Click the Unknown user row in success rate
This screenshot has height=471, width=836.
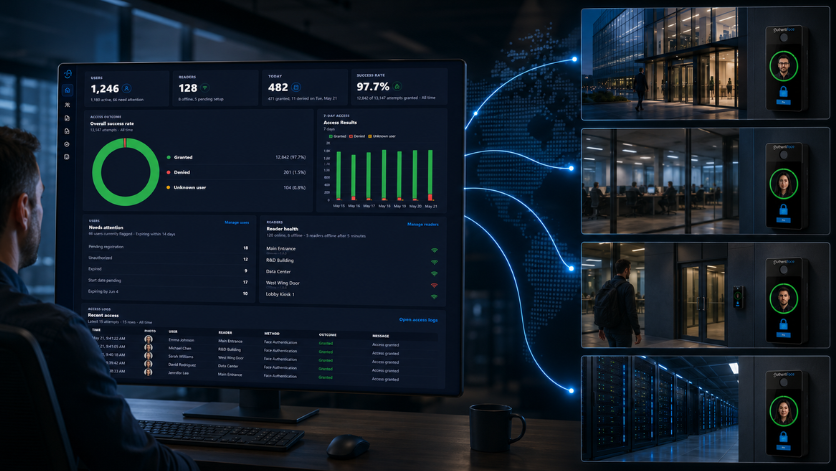236,187
